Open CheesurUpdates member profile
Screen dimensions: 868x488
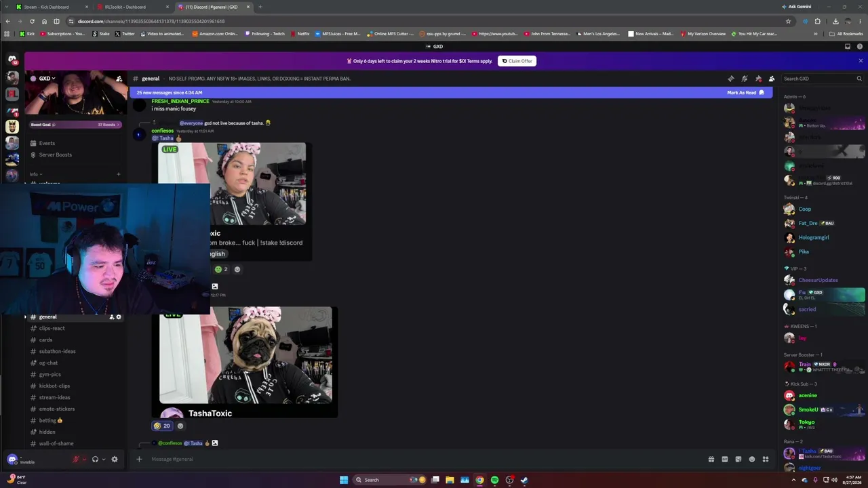tap(818, 280)
